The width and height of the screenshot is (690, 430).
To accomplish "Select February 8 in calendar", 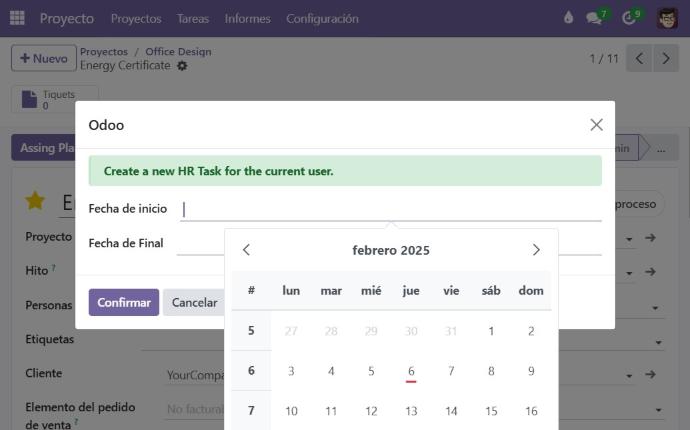I will [x=491, y=371].
